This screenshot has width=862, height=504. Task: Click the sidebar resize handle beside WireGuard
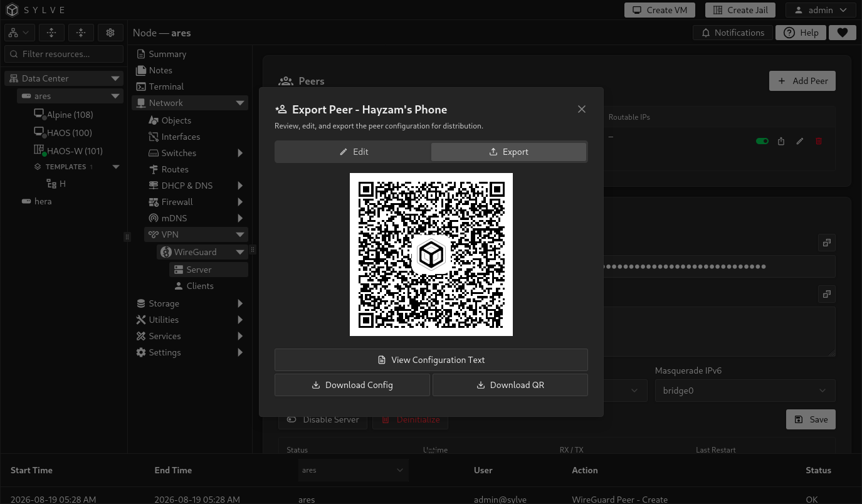pyautogui.click(x=253, y=249)
